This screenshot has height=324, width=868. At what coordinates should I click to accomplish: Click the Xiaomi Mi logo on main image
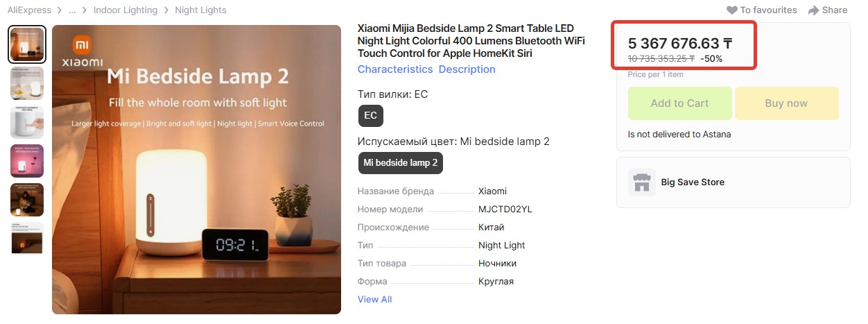tap(83, 46)
